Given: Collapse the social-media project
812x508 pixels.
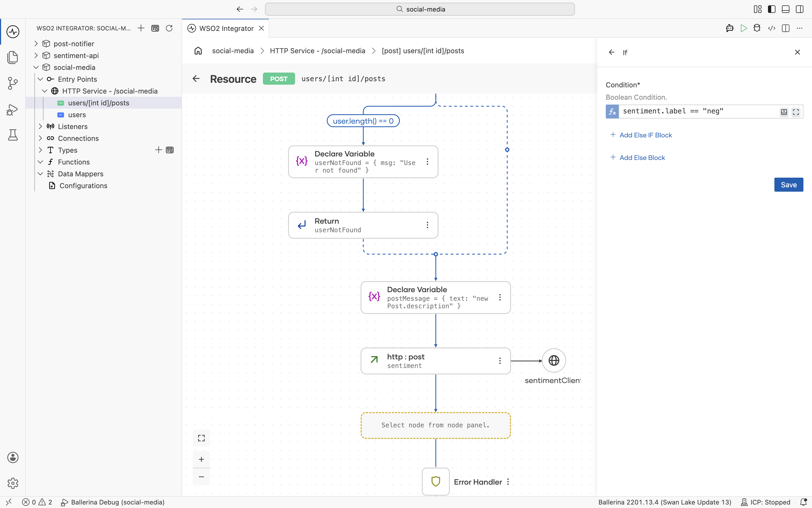Looking at the screenshot, I should [x=36, y=67].
